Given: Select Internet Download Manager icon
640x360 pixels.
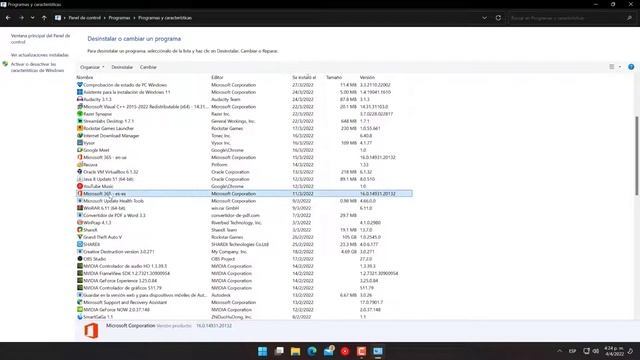Looking at the screenshot, I should (x=80, y=136).
